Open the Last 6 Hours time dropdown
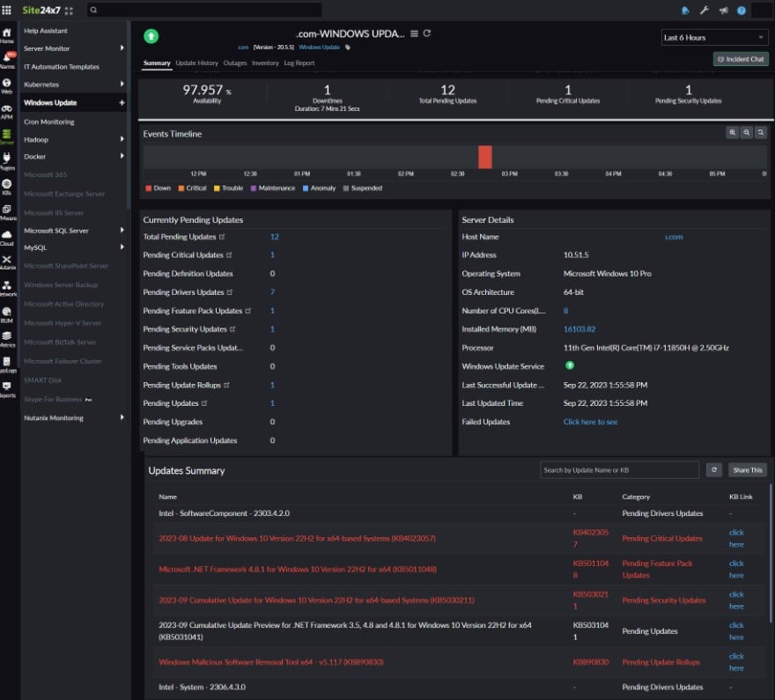775x700 pixels. (714, 38)
